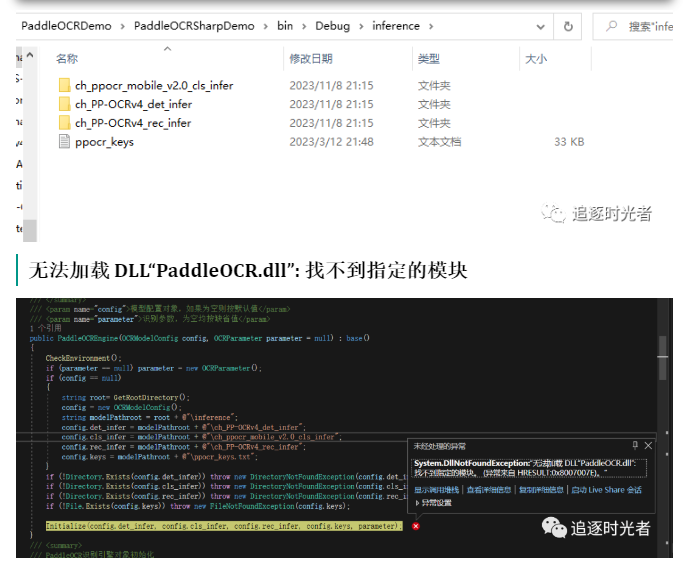Image resolution: width=686 pixels, height=564 pixels.
Task: Navigate to PaddleOCRDemo in breadcrumb
Action: tap(66, 26)
